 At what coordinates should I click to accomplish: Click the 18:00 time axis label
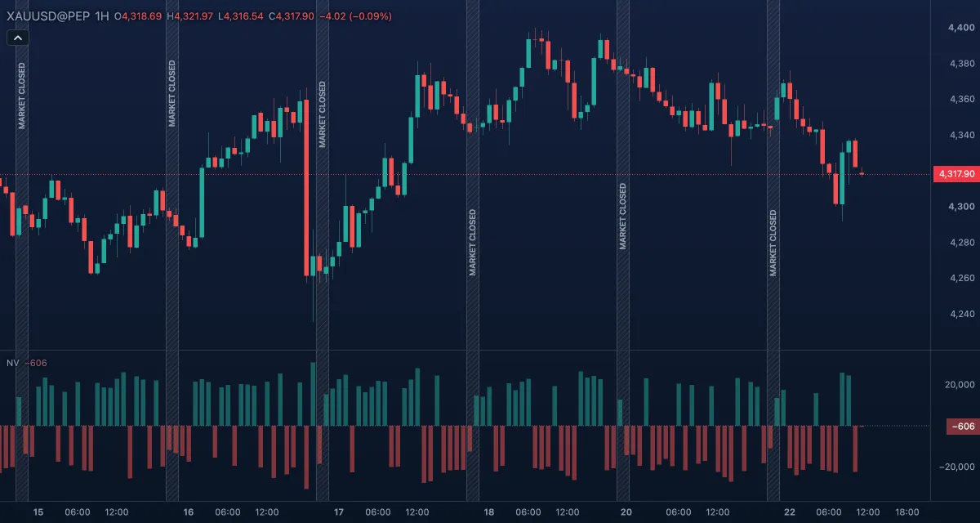pyautogui.click(x=906, y=512)
